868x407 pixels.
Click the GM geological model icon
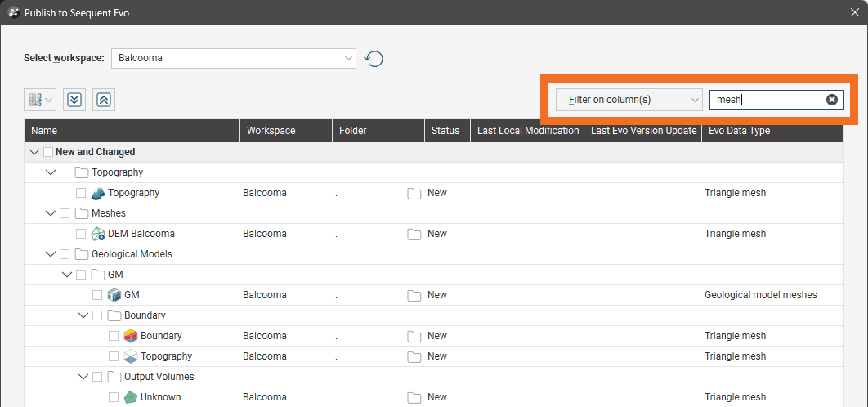(114, 295)
